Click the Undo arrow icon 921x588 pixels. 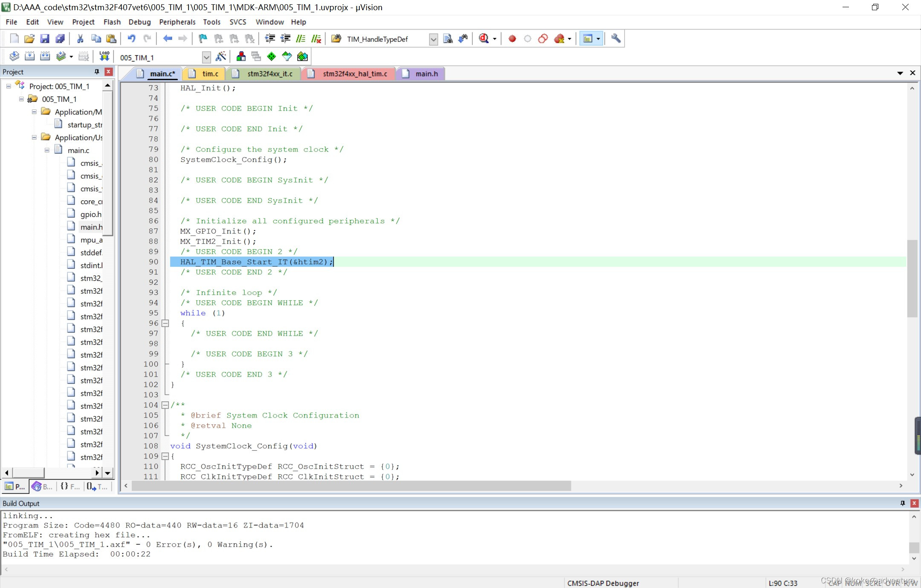point(131,39)
